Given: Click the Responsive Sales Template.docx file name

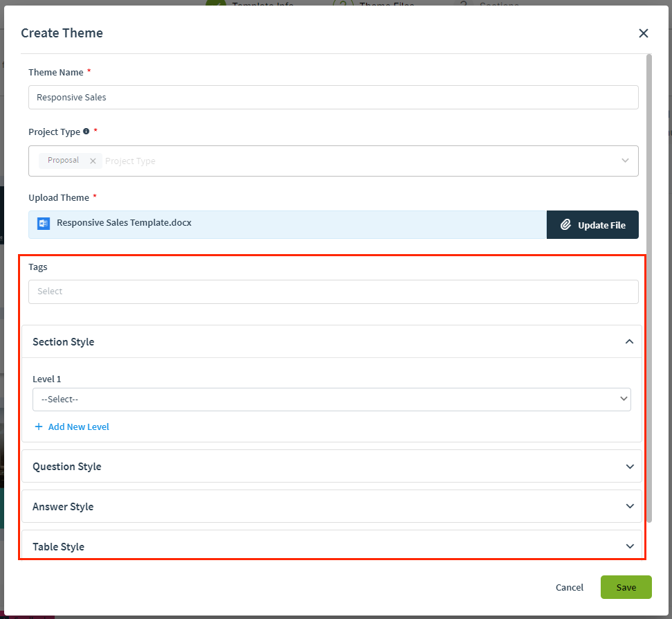Looking at the screenshot, I should (124, 222).
